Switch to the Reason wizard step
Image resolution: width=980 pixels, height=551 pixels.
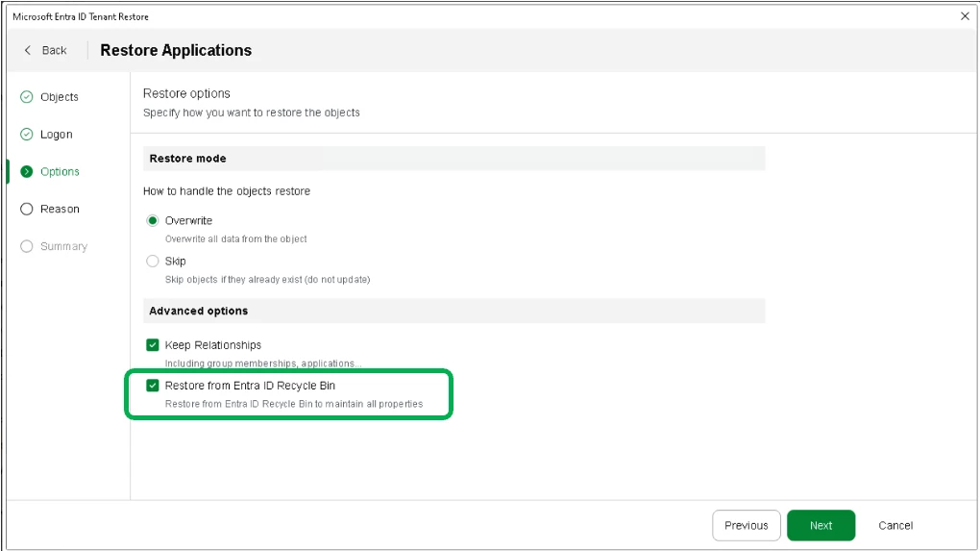(60, 209)
